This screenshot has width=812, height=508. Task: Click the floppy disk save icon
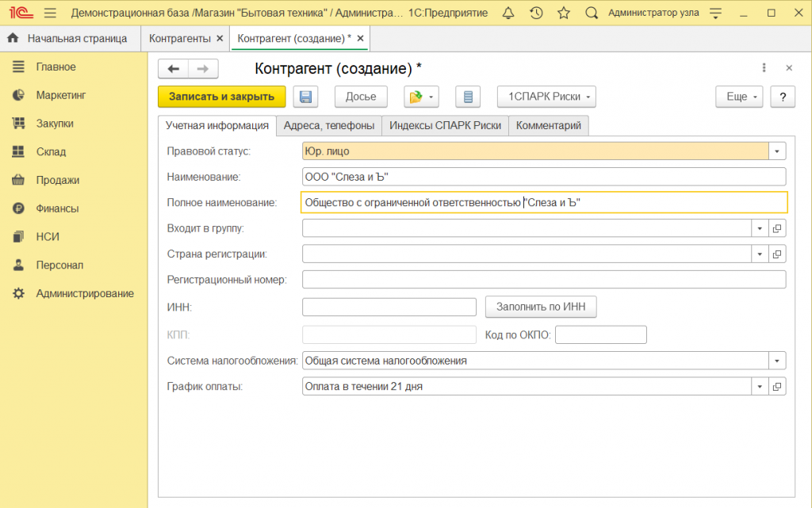305,97
